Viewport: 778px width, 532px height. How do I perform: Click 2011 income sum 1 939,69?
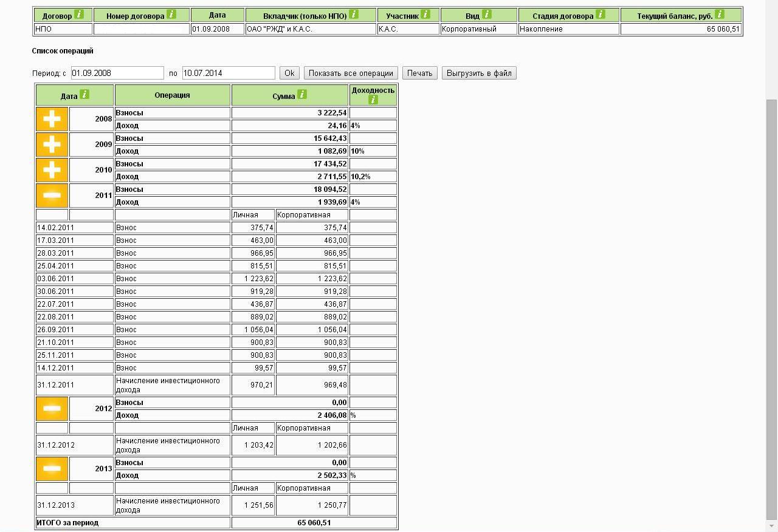coord(332,202)
